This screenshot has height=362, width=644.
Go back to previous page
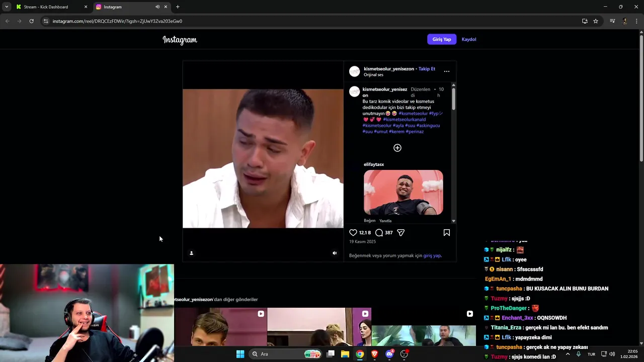tap(7, 21)
